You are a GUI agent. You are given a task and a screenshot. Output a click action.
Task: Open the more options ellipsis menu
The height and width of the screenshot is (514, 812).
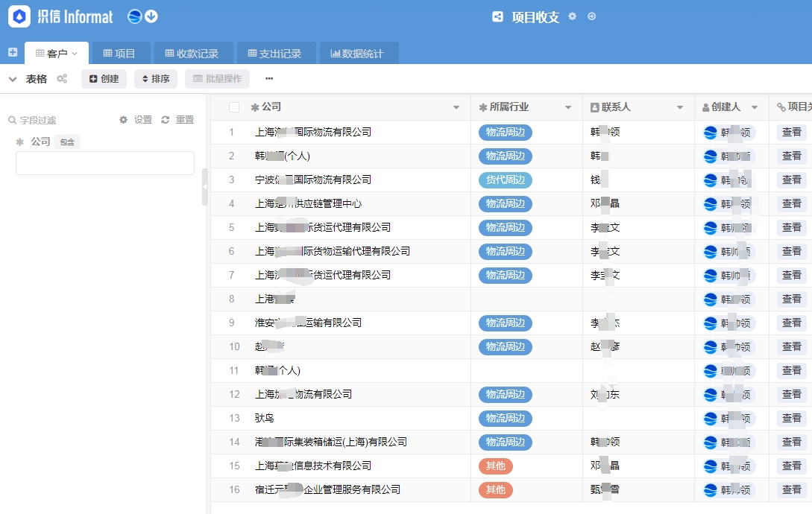(269, 79)
